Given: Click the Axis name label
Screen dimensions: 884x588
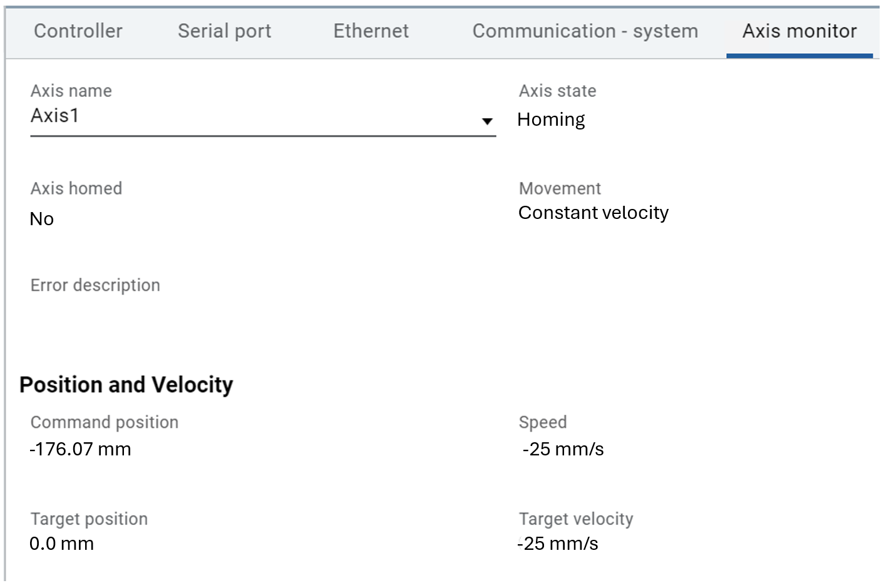Looking at the screenshot, I should tap(71, 91).
